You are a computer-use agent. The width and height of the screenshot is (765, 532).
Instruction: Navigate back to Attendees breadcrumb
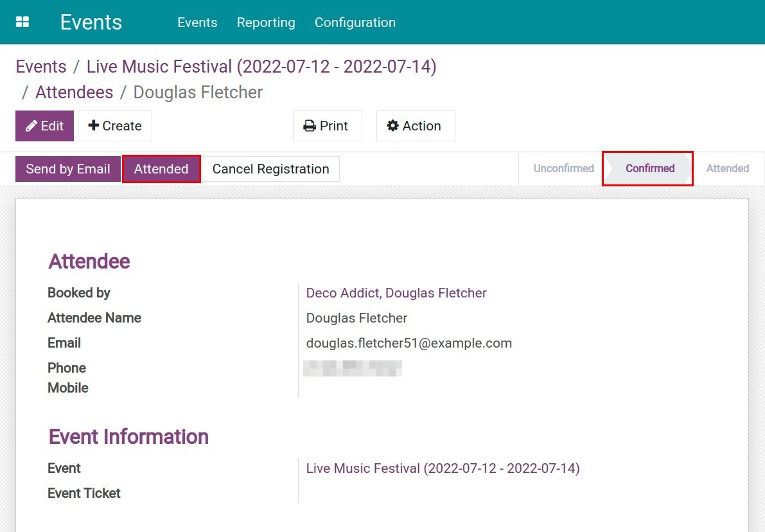(74, 93)
